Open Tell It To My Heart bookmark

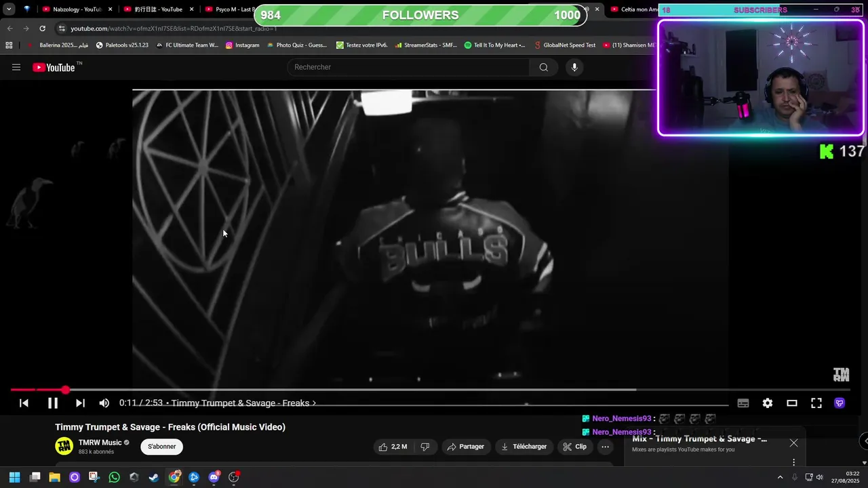(x=495, y=45)
